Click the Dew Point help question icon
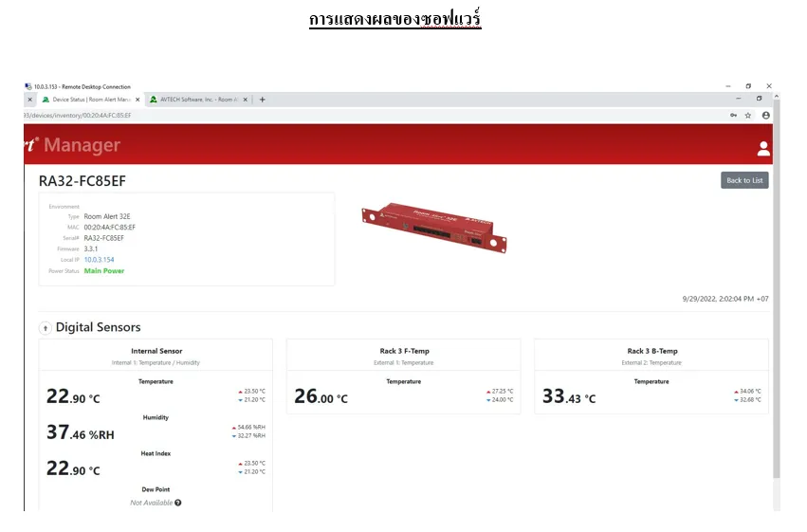 click(x=178, y=503)
